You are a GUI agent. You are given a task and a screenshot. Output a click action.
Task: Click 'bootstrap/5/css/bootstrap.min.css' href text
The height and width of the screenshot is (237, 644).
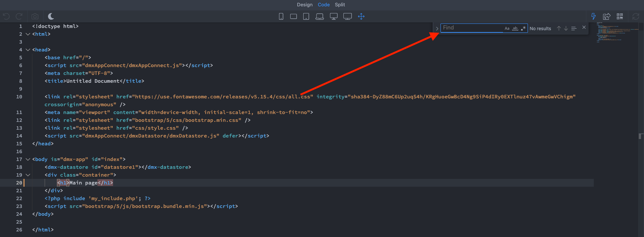[x=186, y=120]
